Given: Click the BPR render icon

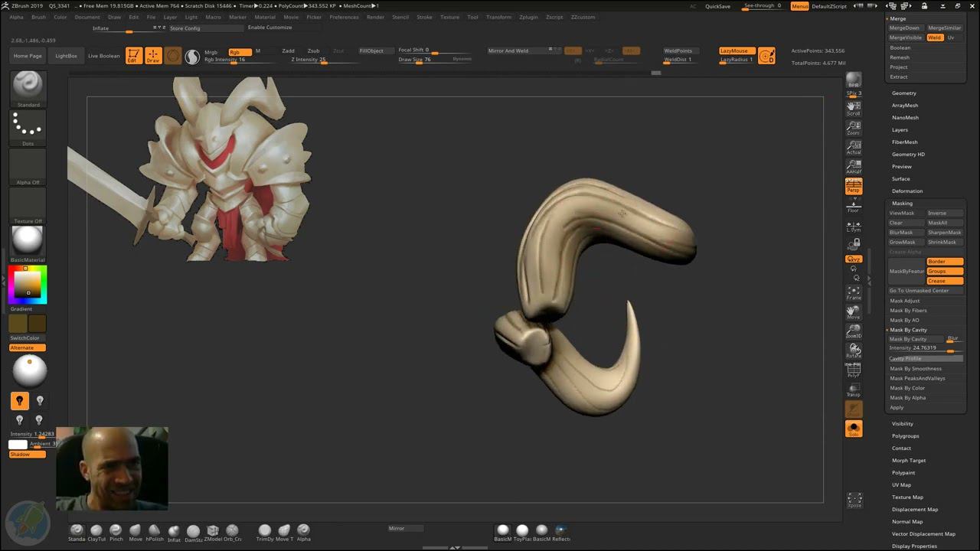Looking at the screenshot, I should point(853,80).
